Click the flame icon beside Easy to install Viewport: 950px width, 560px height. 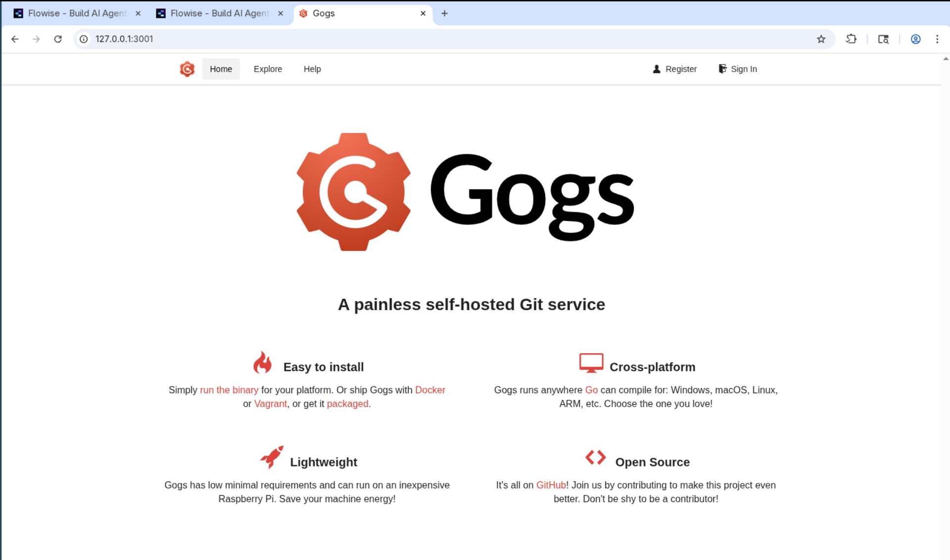pos(263,362)
